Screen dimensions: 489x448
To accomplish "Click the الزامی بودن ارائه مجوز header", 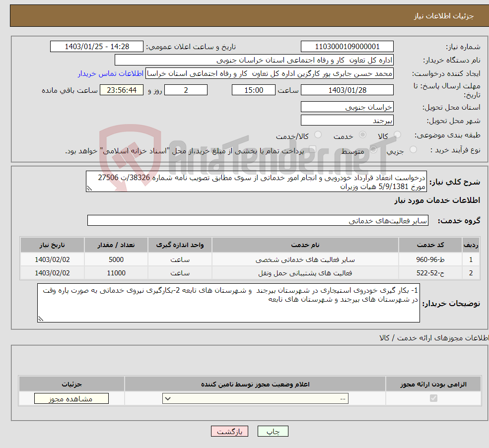I will (433, 384).
